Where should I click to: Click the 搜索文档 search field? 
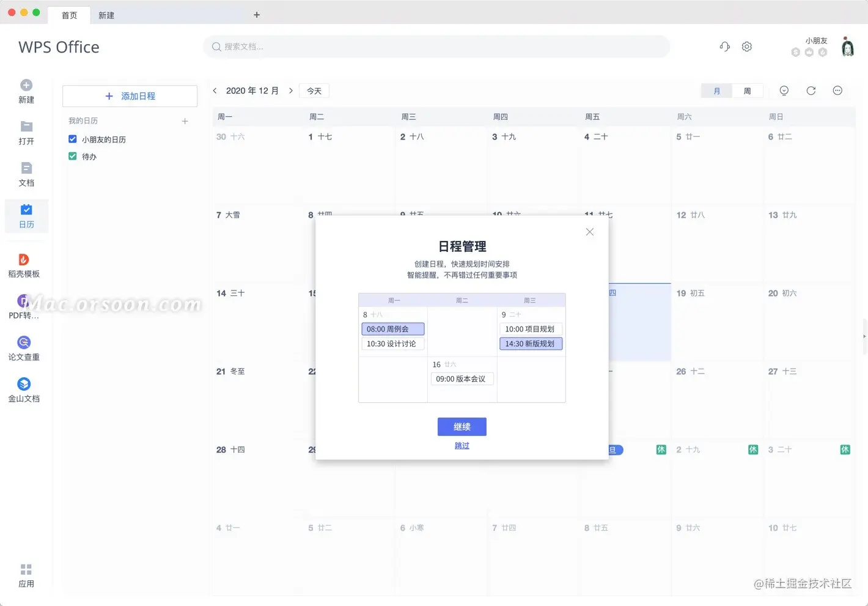coord(436,46)
